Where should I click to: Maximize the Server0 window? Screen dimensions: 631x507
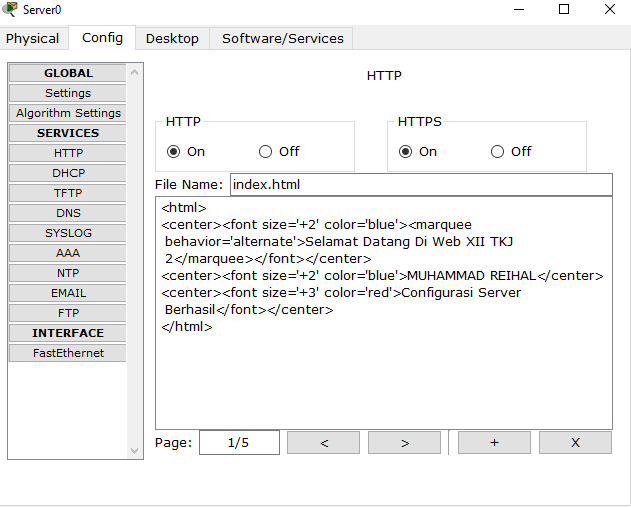tap(564, 9)
